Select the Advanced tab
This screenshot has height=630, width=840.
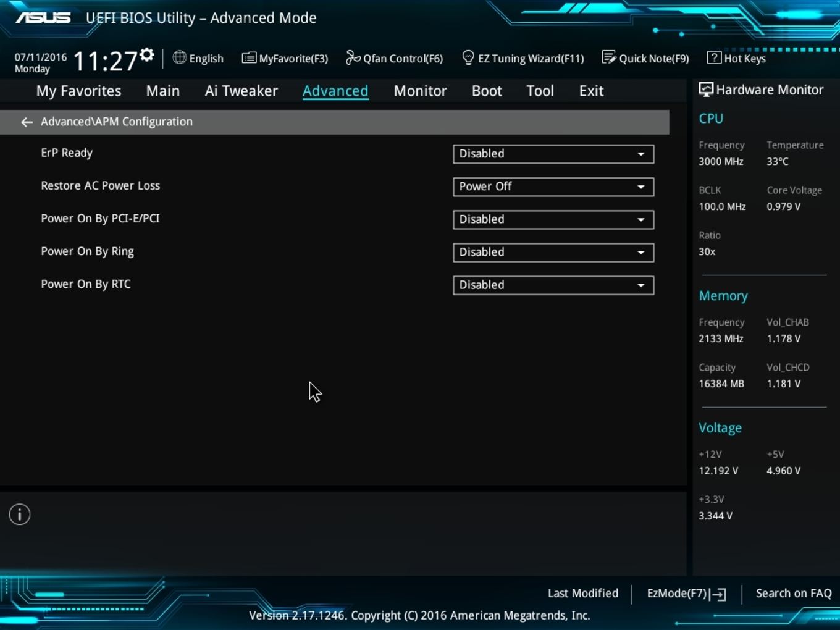[x=335, y=91]
